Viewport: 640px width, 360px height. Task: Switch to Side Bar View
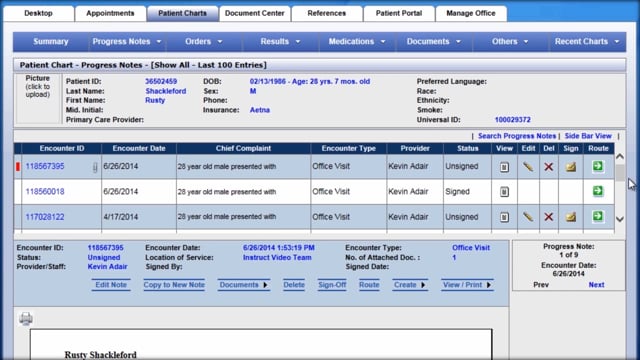(x=588, y=136)
